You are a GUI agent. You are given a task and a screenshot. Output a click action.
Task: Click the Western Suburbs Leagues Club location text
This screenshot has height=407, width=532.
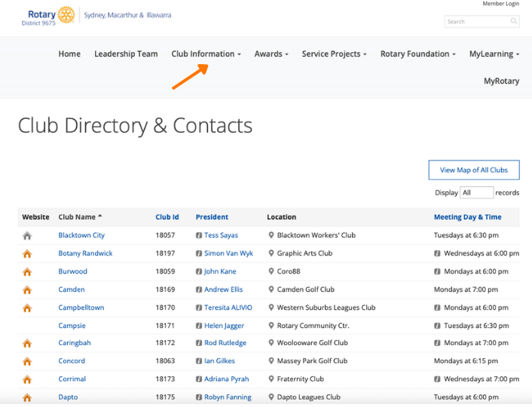(326, 308)
